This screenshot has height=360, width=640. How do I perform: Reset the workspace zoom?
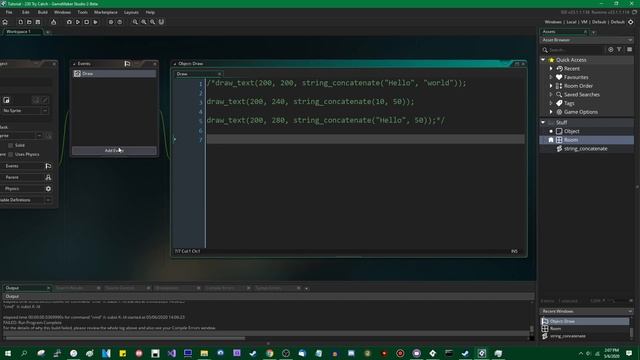(144, 22)
